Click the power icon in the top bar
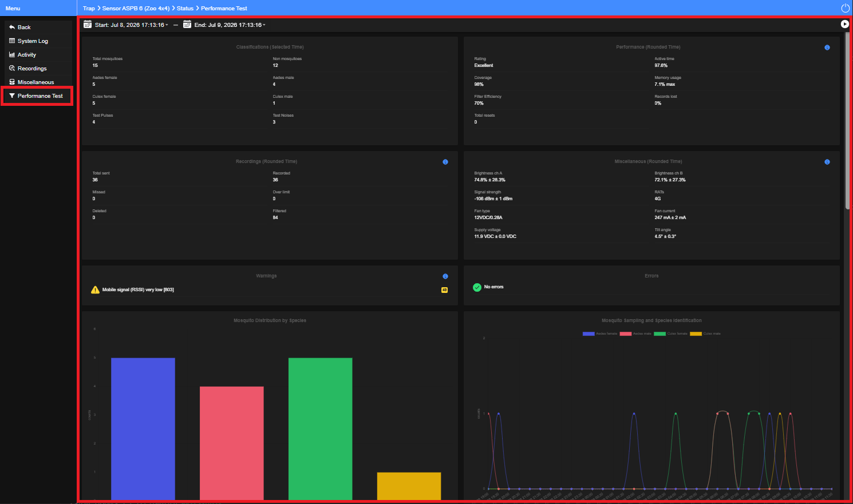Screen dimensions: 853x504 845,8
